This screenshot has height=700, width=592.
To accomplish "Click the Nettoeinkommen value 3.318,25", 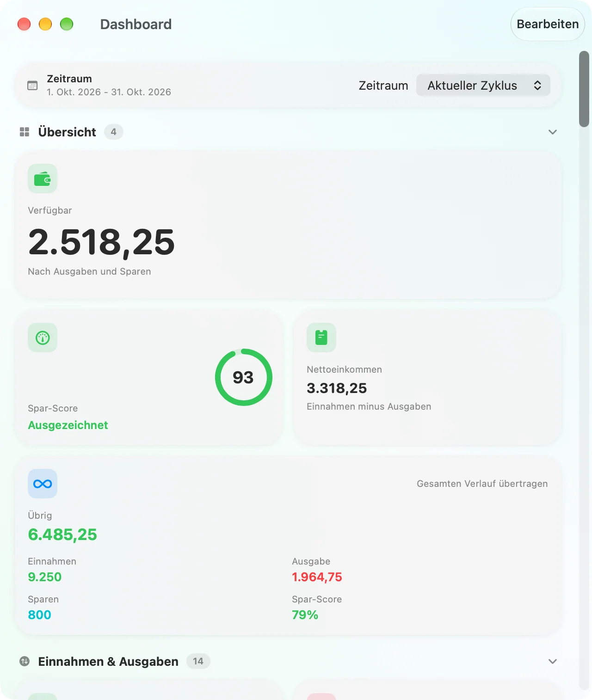I will click(x=337, y=388).
